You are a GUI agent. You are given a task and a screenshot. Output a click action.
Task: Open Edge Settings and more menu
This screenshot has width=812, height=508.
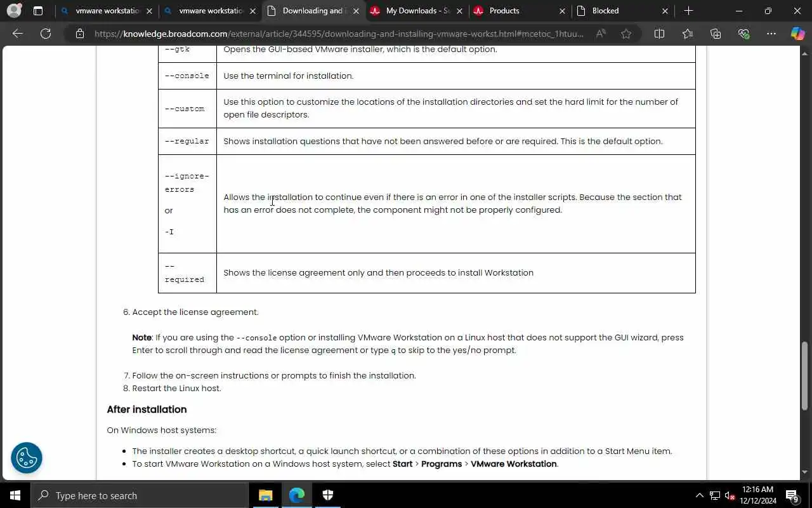click(x=771, y=34)
